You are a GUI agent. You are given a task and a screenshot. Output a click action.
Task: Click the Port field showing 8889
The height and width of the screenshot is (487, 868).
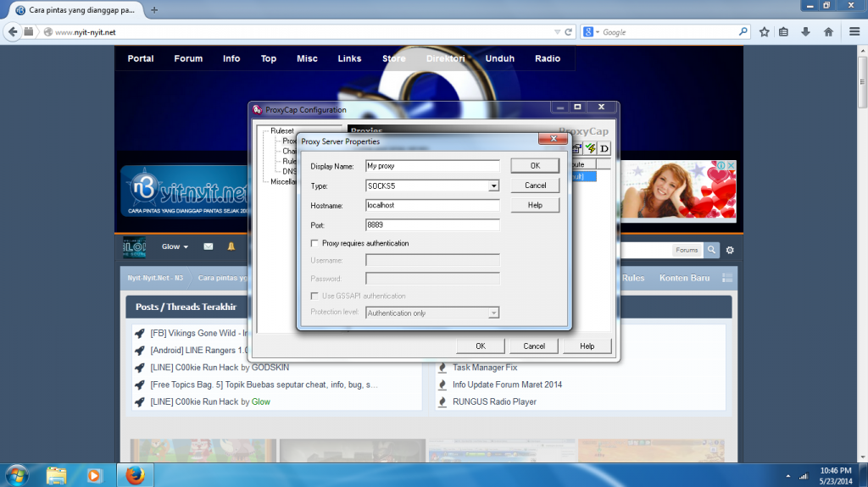432,224
